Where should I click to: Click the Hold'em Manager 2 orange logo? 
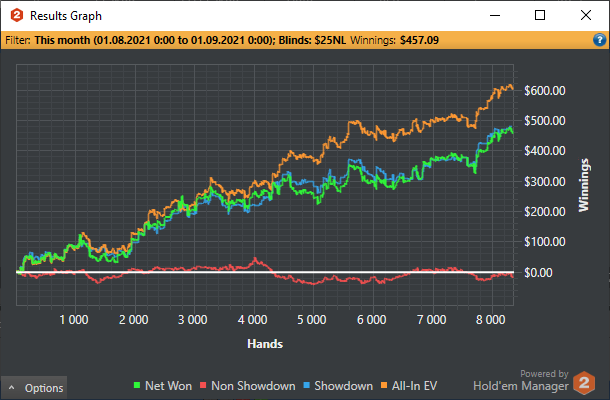click(584, 383)
